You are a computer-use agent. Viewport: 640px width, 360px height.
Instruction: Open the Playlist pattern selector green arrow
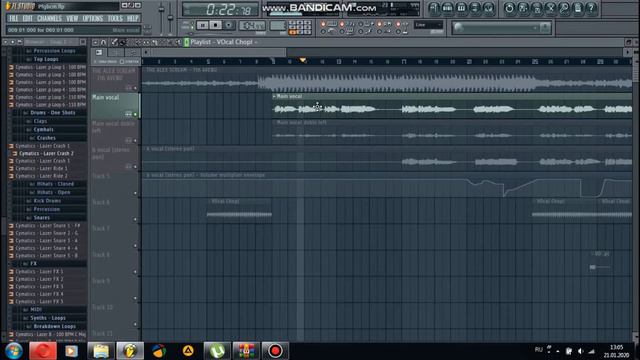(187, 42)
